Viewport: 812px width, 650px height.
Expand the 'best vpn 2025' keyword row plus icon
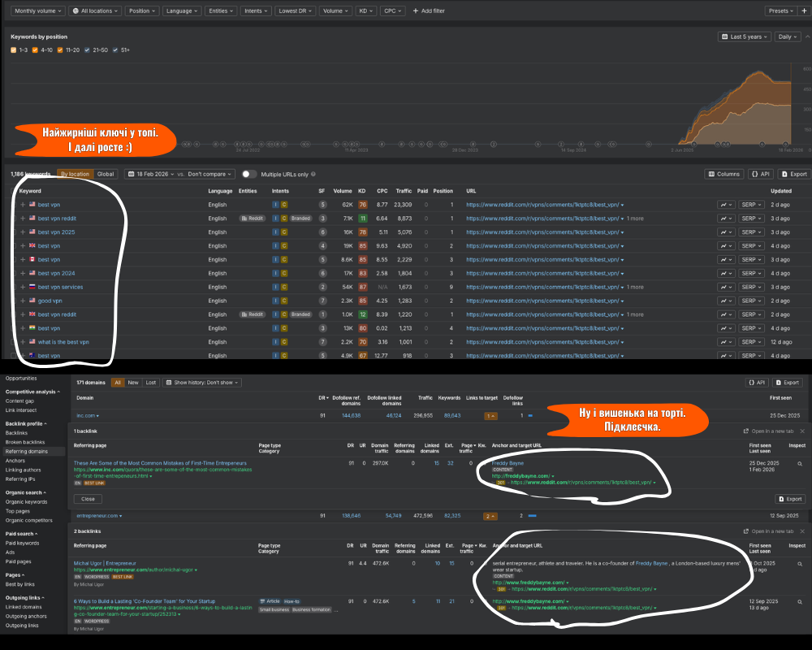pyautogui.click(x=23, y=232)
